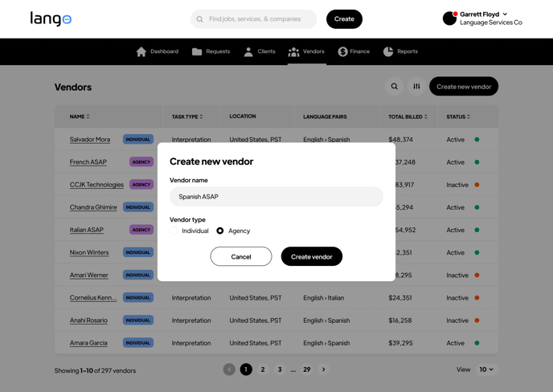Open the CCJK Technologies vendor link
Image resolution: width=553 pixels, height=392 pixels.
[96, 185]
